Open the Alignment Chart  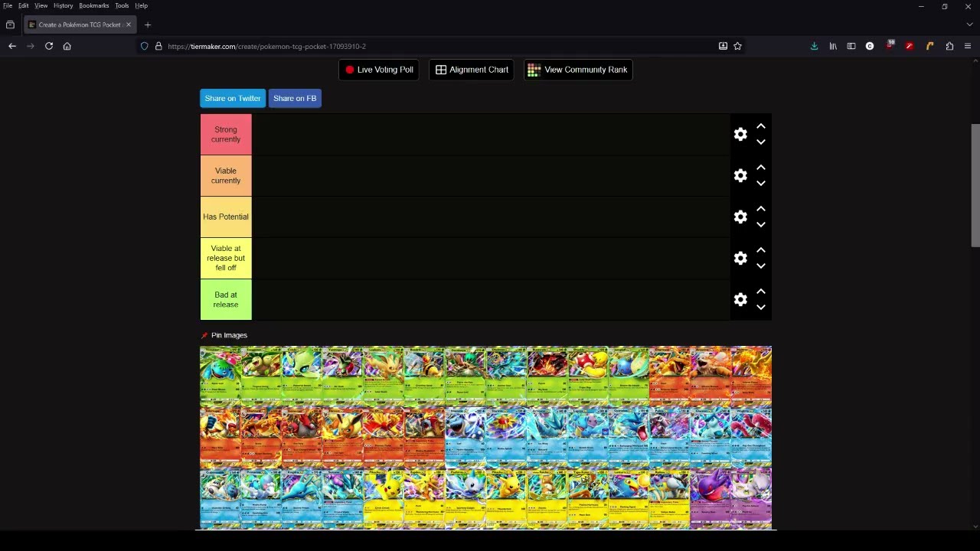coord(472,70)
